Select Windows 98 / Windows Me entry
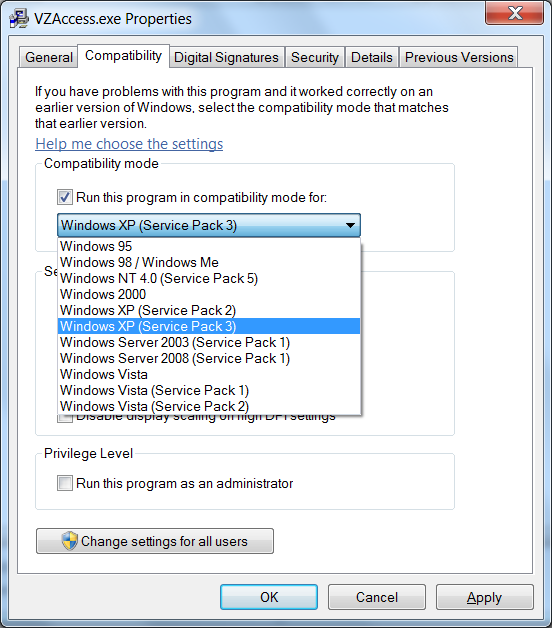This screenshot has height=628, width=552. click(209, 262)
